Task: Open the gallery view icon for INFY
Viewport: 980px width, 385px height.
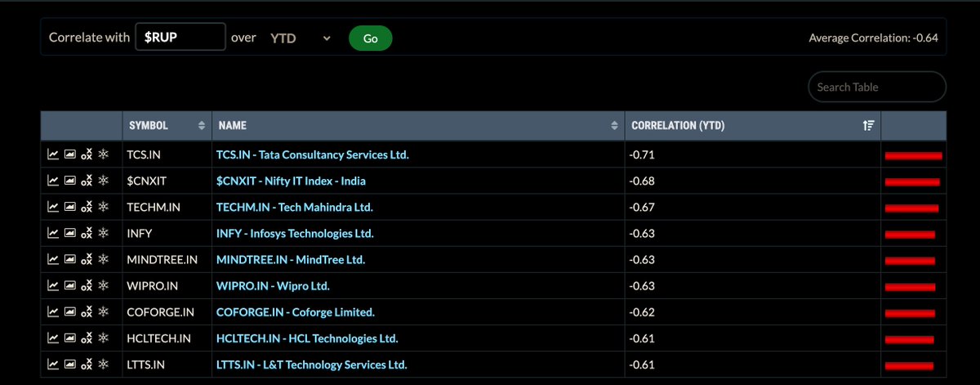Action: 69,233
